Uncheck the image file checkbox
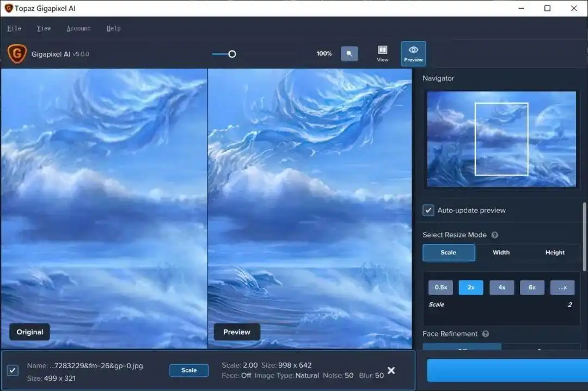 click(13, 371)
